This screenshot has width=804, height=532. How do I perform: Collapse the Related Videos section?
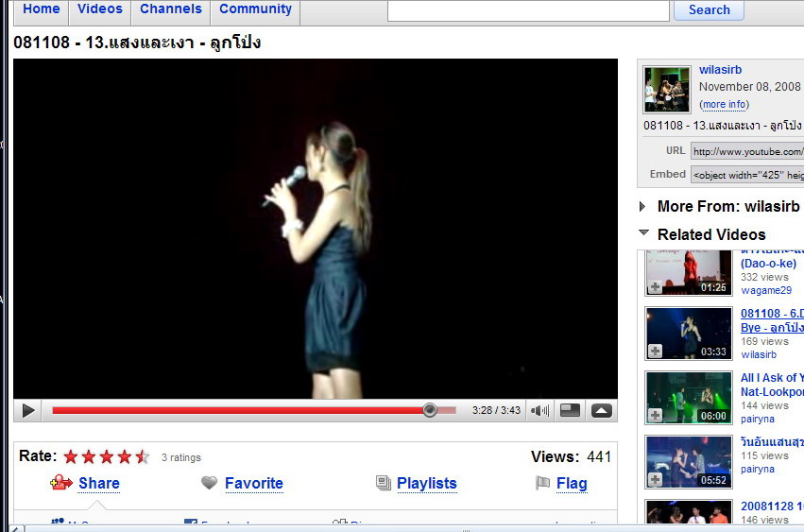click(x=644, y=232)
